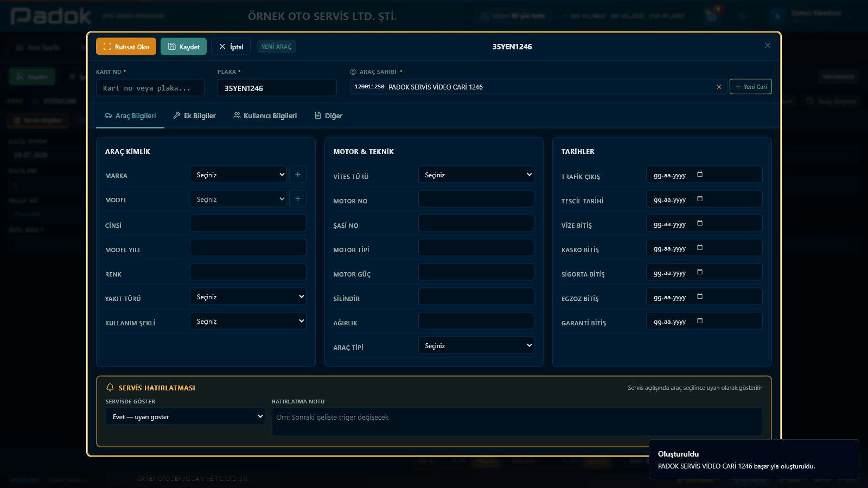
Task: Open the Serviste Göster dropdown
Action: coord(185,416)
